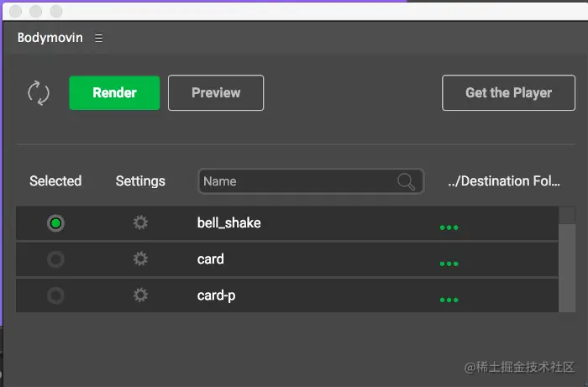Click the card-p composition name
The image size is (588, 387).
(x=217, y=295)
